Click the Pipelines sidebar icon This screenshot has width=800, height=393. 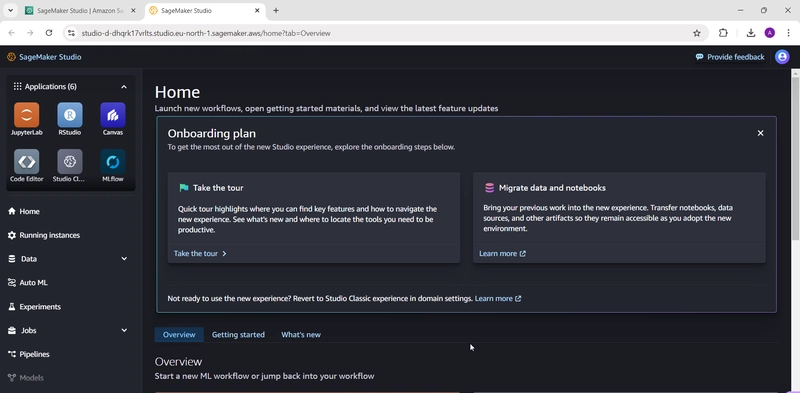pos(12,354)
